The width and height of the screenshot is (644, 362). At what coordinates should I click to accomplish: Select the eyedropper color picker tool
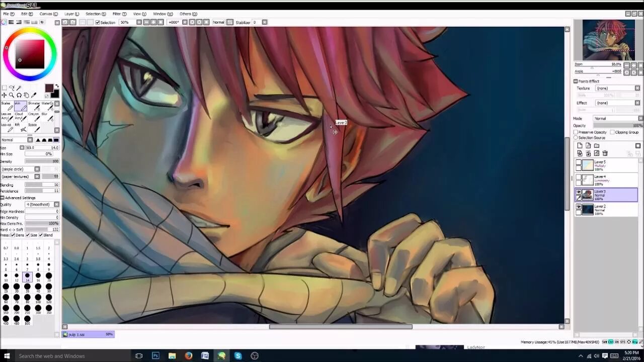(x=34, y=95)
